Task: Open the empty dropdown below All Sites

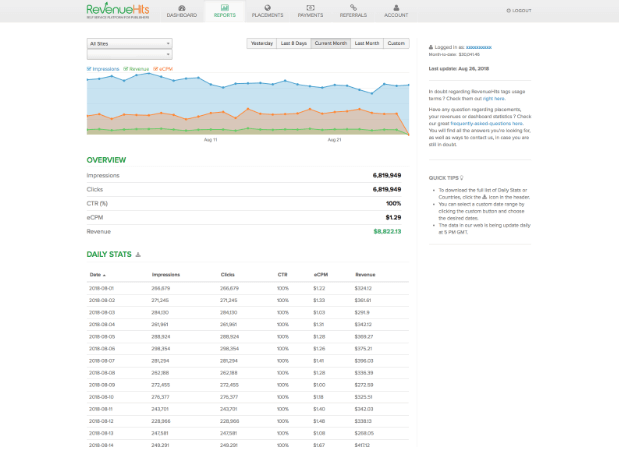Action: pos(129,55)
